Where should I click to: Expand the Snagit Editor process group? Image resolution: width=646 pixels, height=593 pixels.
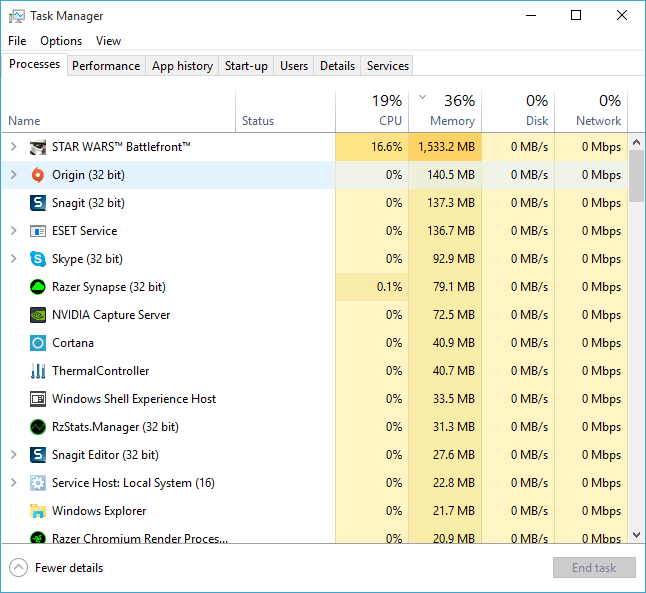click(x=14, y=455)
